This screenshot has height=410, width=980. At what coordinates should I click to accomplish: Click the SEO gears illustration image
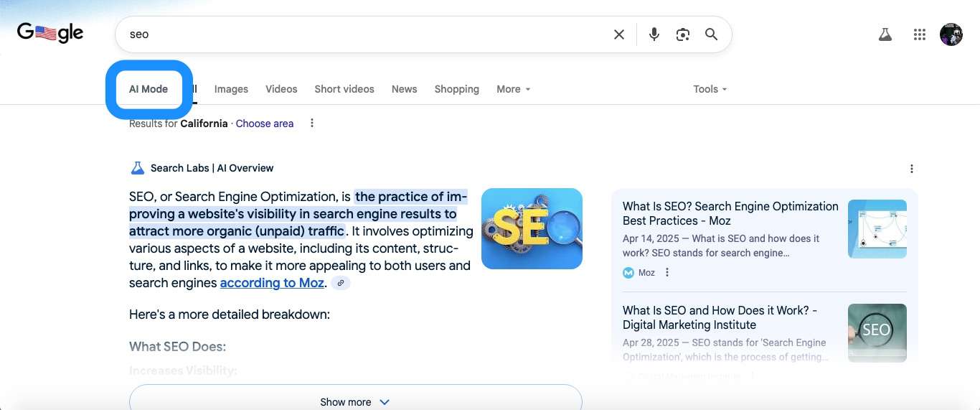coord(532,228)
